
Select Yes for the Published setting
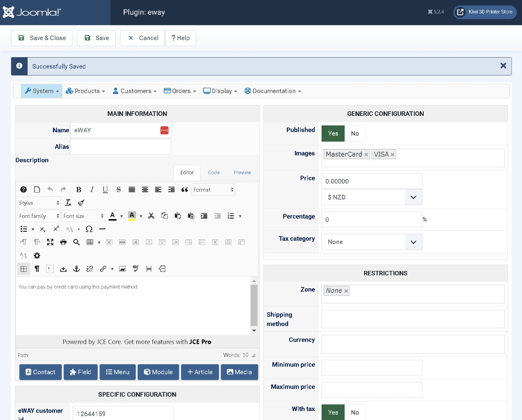(x=333, y=133)
